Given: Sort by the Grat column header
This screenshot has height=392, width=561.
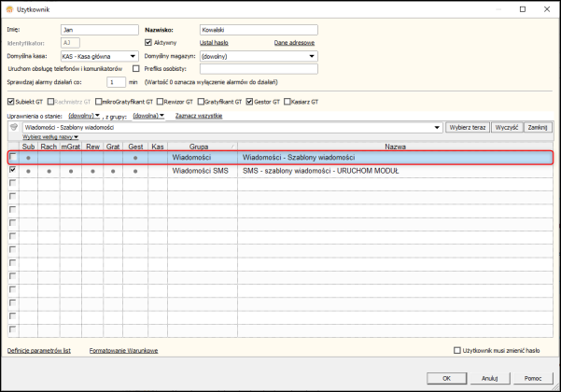Looking at the screenshot, I should [x=113, y=147].
